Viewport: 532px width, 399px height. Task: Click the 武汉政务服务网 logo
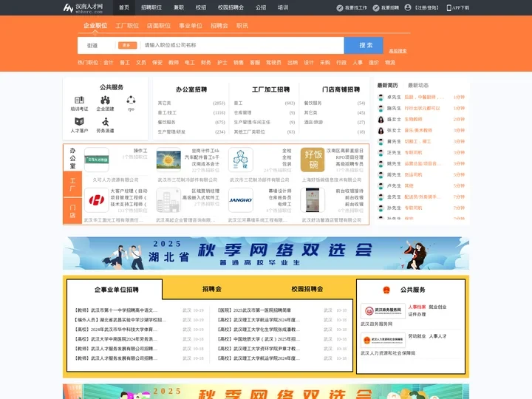383,311
